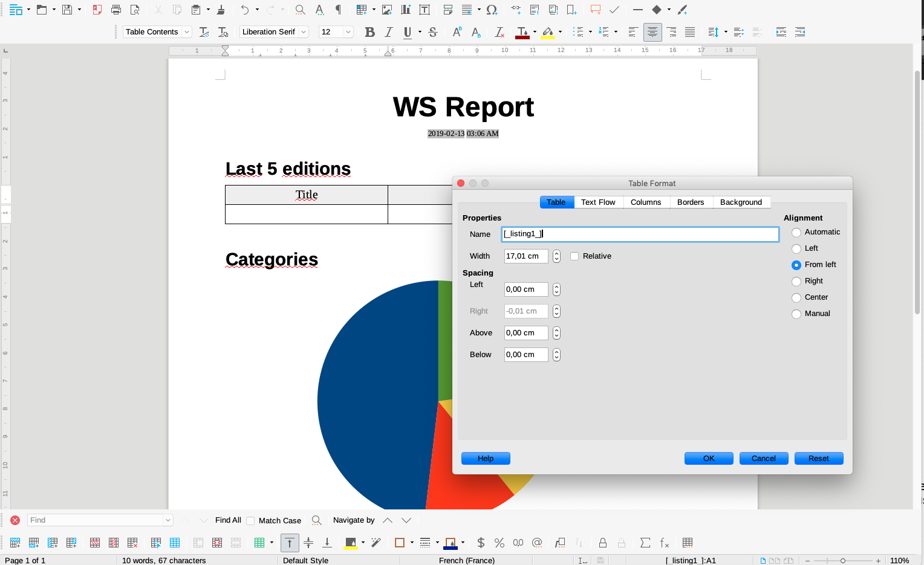Click the Italic formatting icon
This screenshot has height=565, width=924.
(389, 32)
